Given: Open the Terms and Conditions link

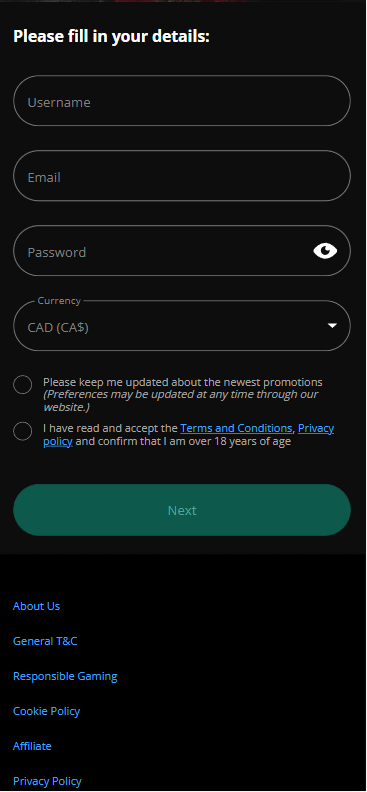Looking at the screenshot, I should (x=236, y=428).
